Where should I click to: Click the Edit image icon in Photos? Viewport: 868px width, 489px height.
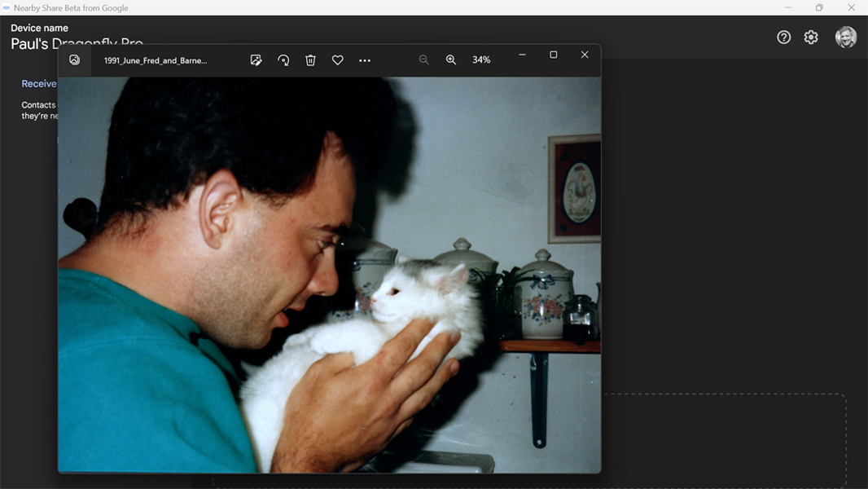point(256,60)
